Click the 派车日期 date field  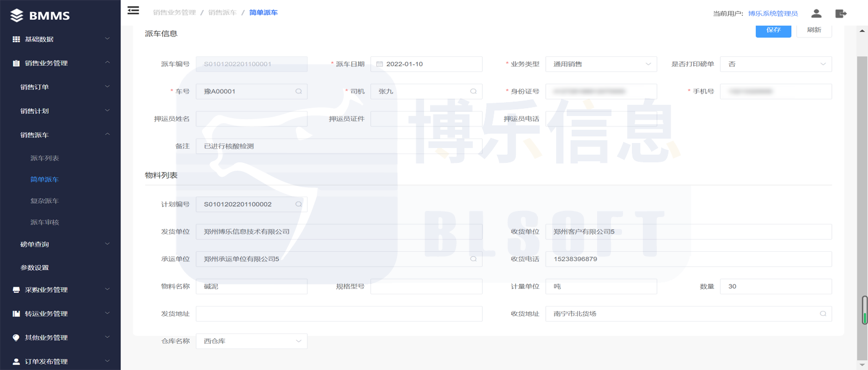(x=426, y=64)
